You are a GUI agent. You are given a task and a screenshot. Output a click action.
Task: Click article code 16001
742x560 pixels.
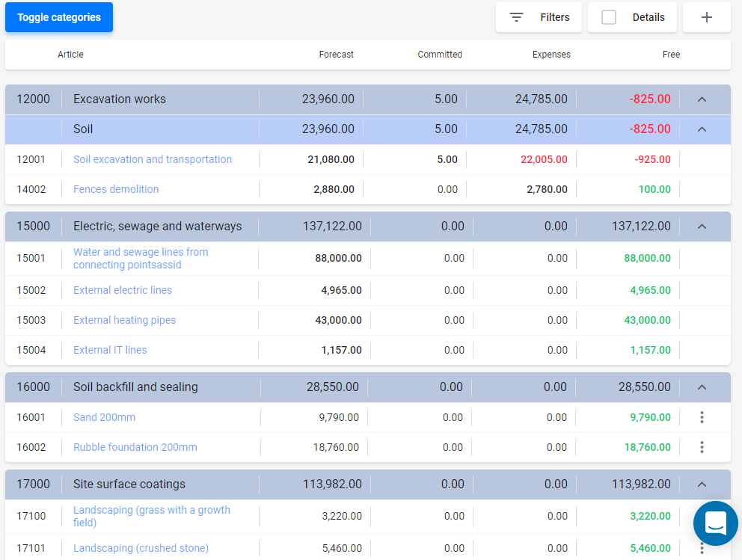(x=31, y=417)
